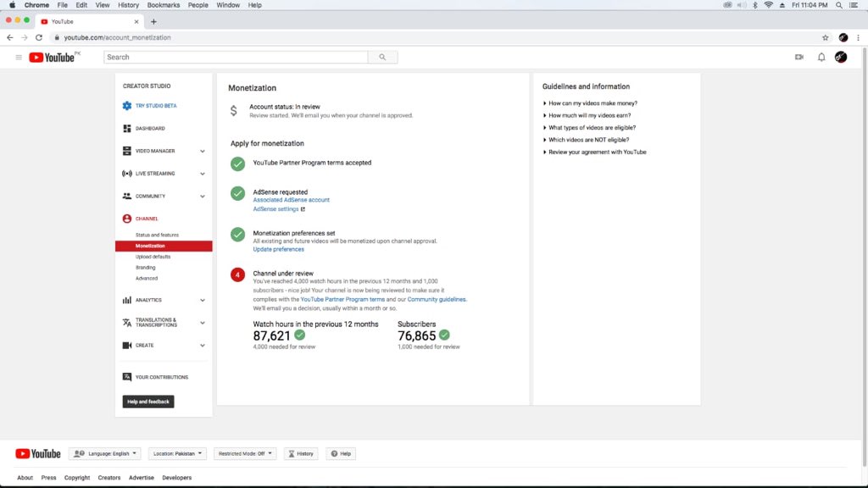Click the Help and feedback button
The height and width of the screenshot is (488, 868).
(x=148, y=402)
